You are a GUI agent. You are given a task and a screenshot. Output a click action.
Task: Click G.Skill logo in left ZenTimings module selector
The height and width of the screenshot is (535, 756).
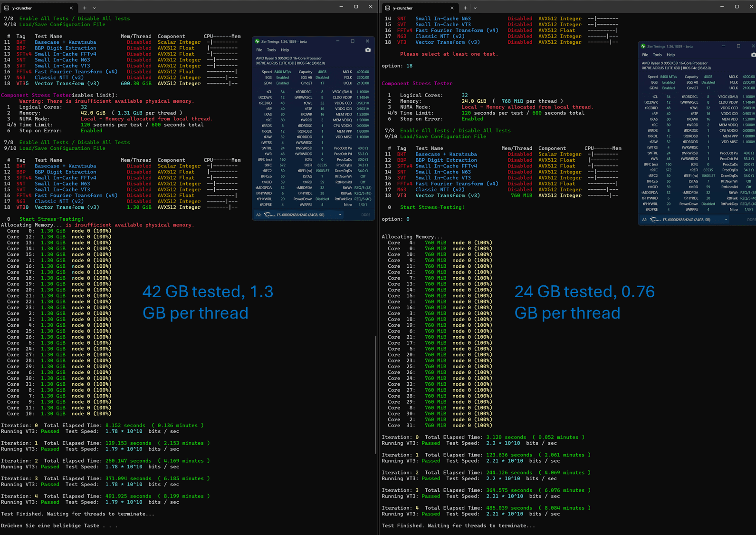270,215
